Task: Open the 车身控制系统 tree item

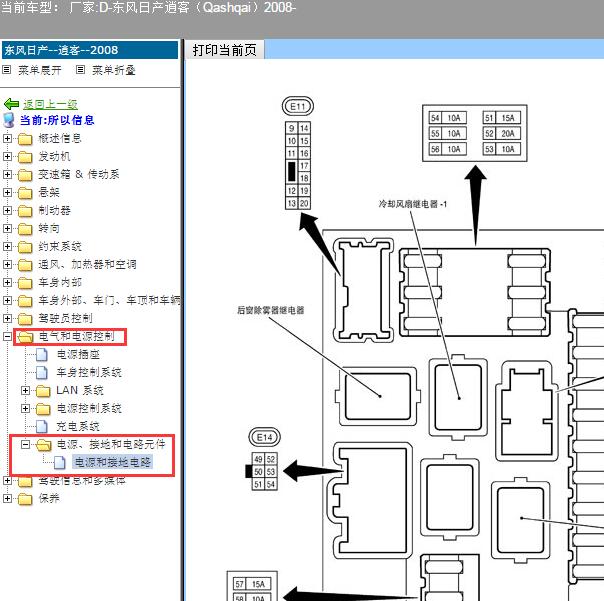Action: point(89,373)
